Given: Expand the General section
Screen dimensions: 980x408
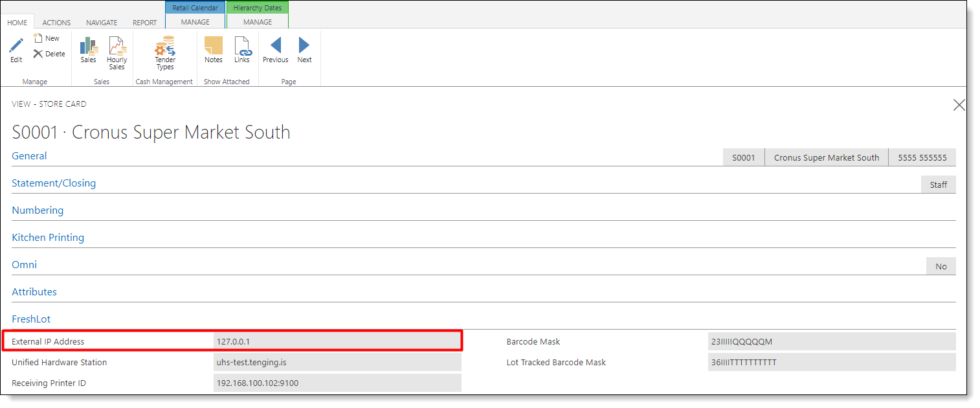Looking at the screenshot, I should (29, 156).
